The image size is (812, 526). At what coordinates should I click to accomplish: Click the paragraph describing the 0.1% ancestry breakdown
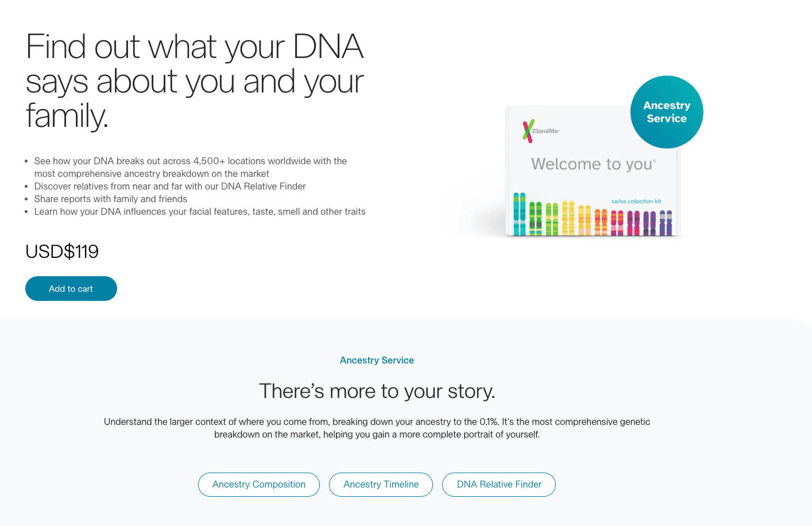pos(377,428)
